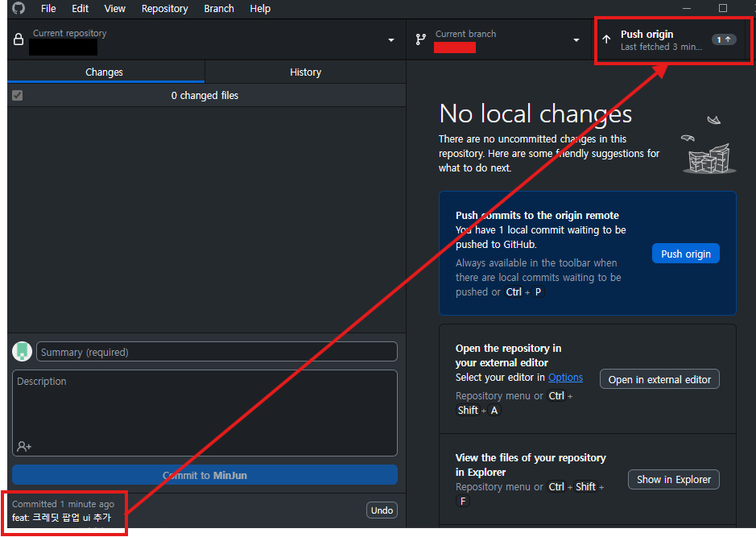756x537 pixels.
Task: Click Show in Explorer button
Action: (x=674, y=479)
